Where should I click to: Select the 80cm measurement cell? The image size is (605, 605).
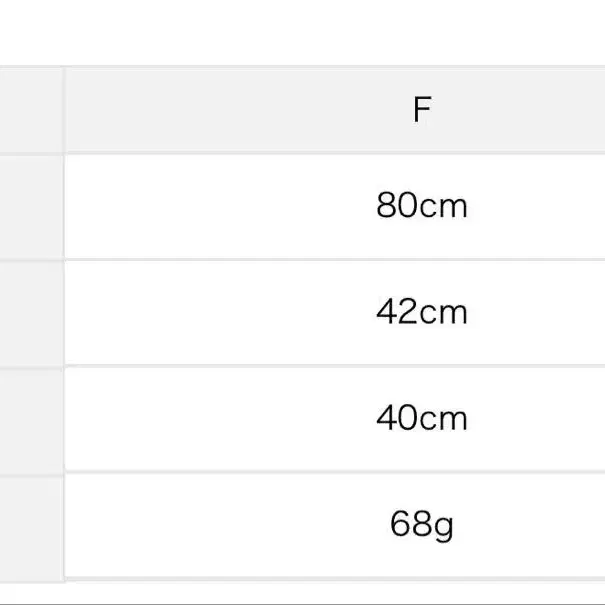point(421,206)
